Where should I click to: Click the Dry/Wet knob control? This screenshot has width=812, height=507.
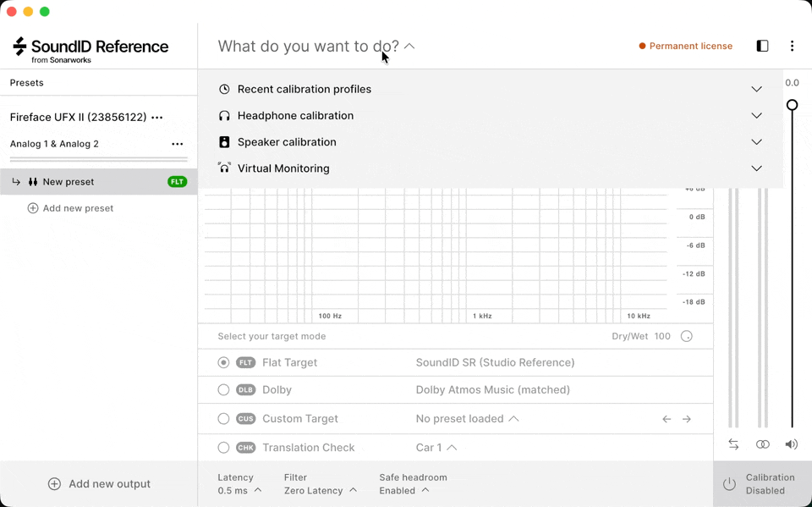click(x=686, y=336)
